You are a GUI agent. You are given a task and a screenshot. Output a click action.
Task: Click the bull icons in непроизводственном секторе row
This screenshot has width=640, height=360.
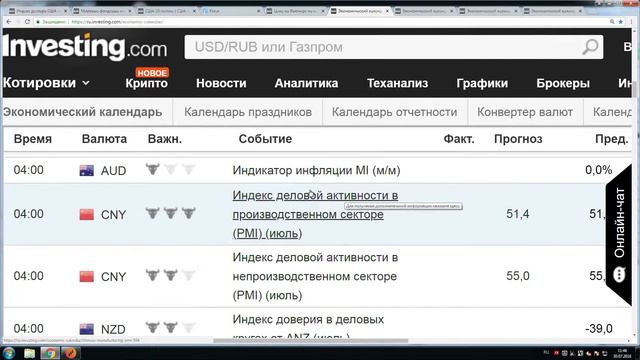tap(171, 275)
